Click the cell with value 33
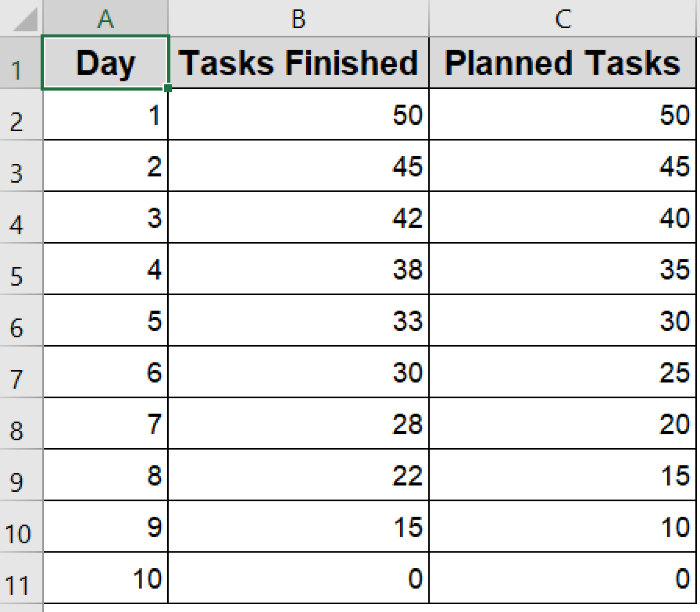This screenshot has height=612, width=700. pos(299,323)
